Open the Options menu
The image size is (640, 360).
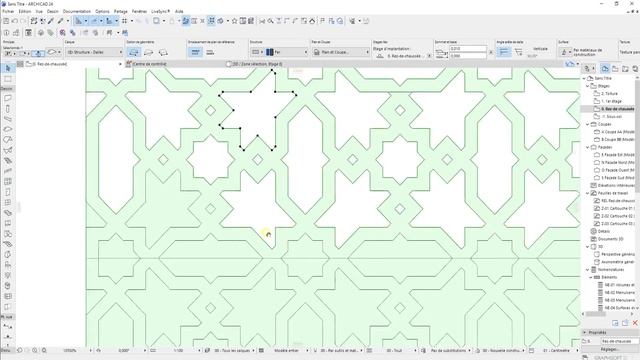click(102, 11)
